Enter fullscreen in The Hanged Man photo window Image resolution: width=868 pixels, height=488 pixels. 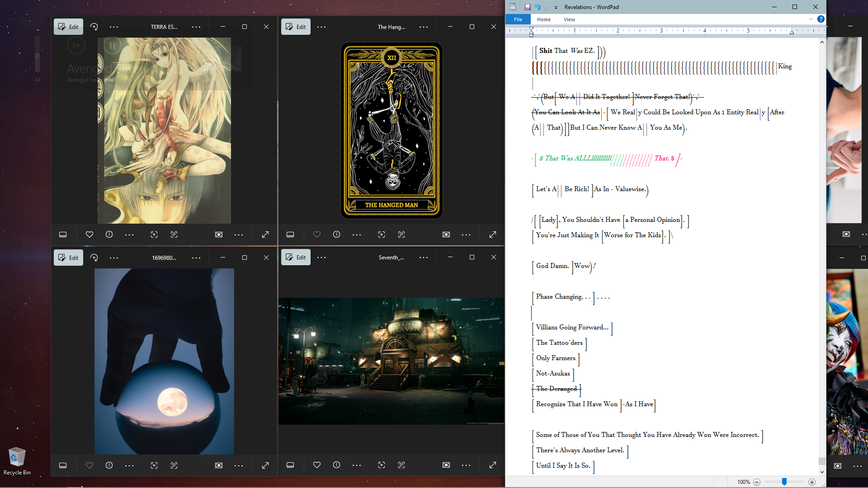pyautogui.click(x=493, y=235)
